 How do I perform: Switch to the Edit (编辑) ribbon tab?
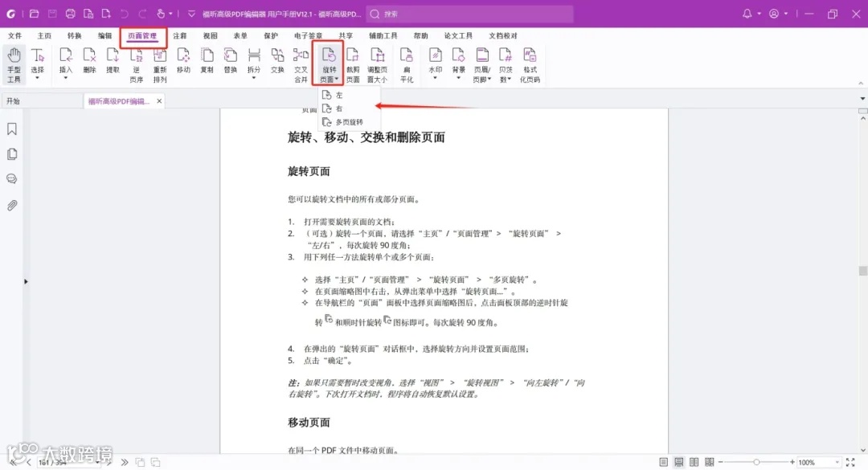(104, 35)
